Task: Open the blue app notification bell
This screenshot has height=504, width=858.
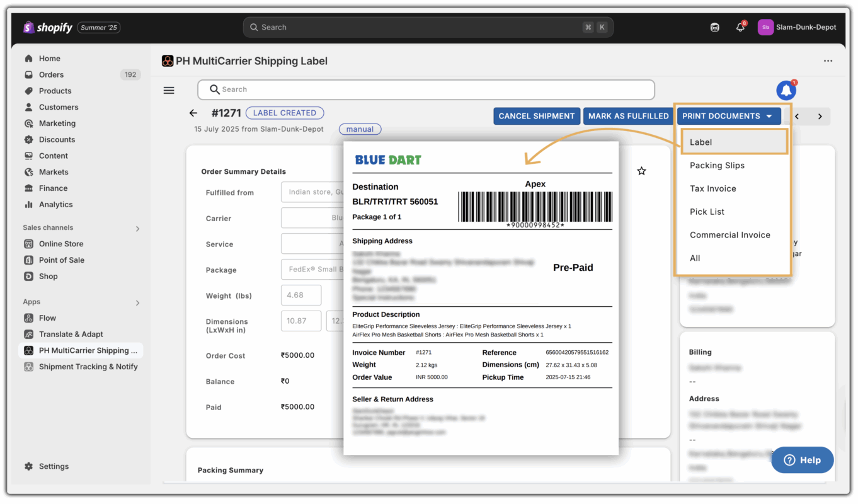Action: 786,90
